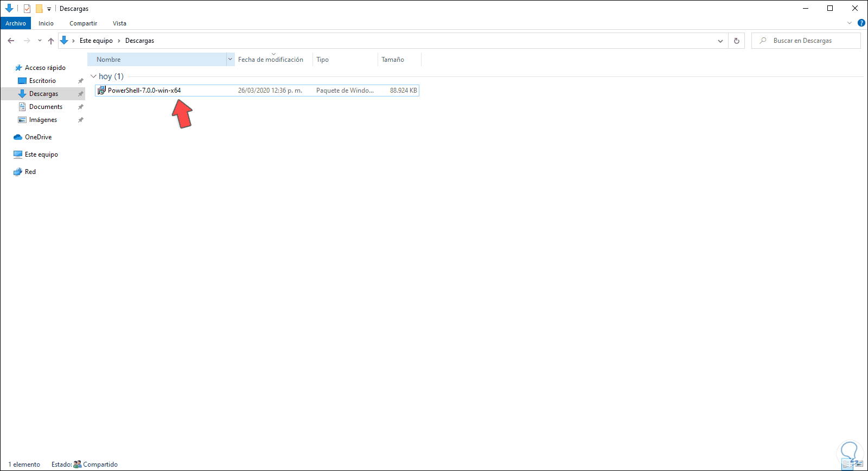Viewport: 868px width, 471px height.
Task: Open OneDrive in the navigation pane
Action: [x=39, y=137]
